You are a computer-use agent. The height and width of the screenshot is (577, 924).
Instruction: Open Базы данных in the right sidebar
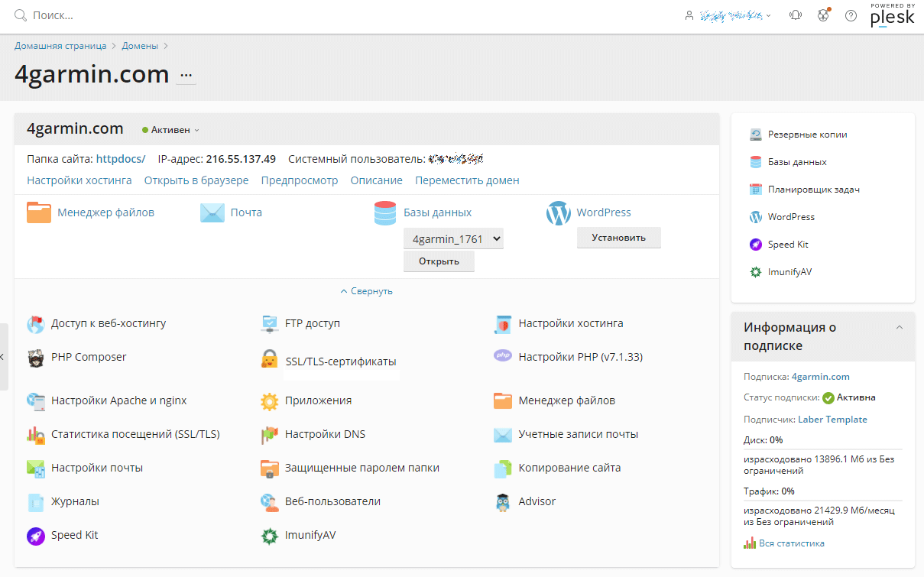coord(797,162)
